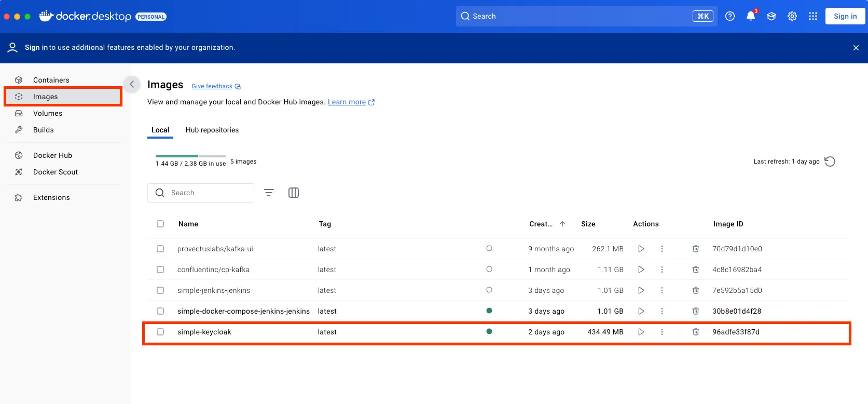868x404 pixels.
Task: Run the simple-docker-compose-jenkins-jenkins image
Action: [x=641, y=311]
